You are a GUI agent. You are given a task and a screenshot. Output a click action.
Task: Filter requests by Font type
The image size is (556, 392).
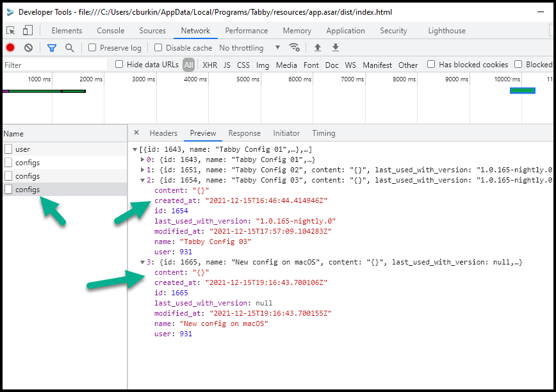[x=311, y=65]
